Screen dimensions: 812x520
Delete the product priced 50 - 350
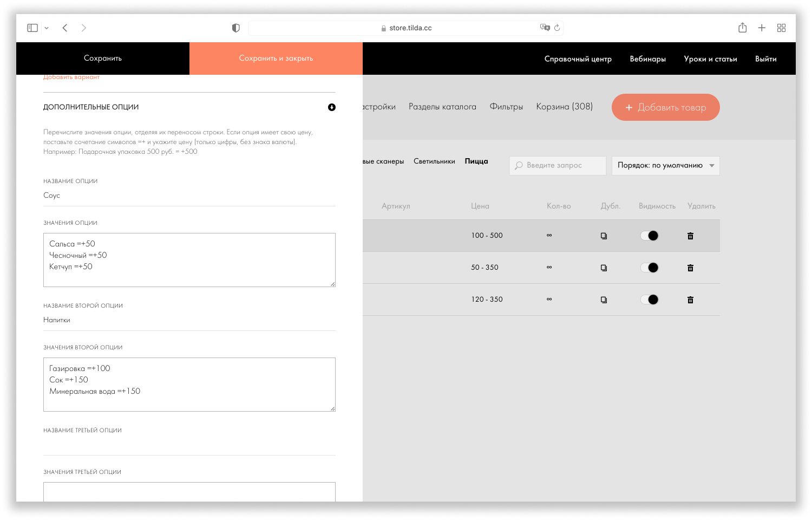point(690,268)
